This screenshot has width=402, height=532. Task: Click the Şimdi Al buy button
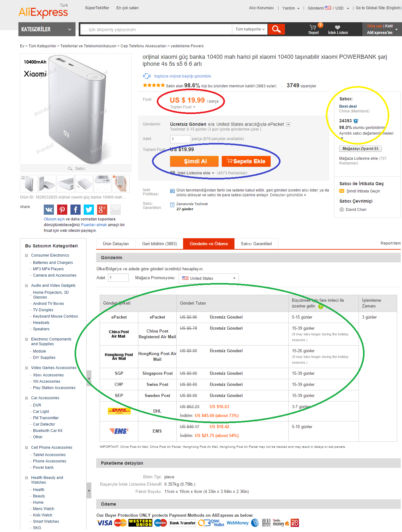click(x=194, y=161)
